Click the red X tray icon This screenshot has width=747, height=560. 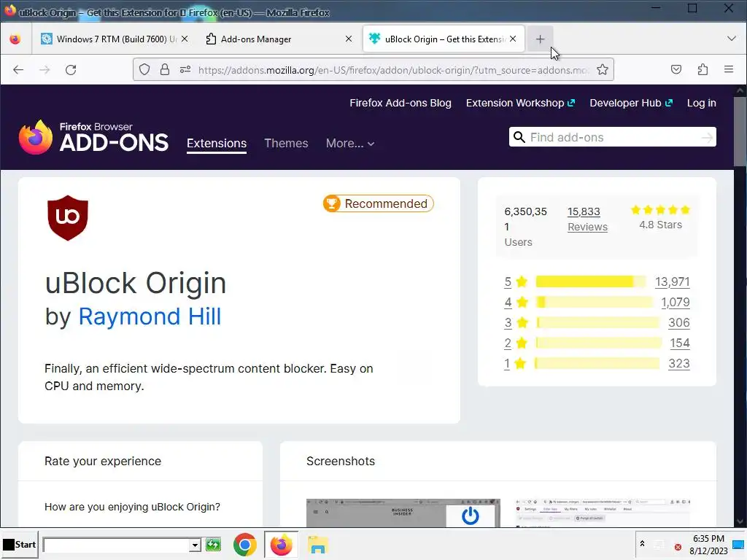coord(678,547)
